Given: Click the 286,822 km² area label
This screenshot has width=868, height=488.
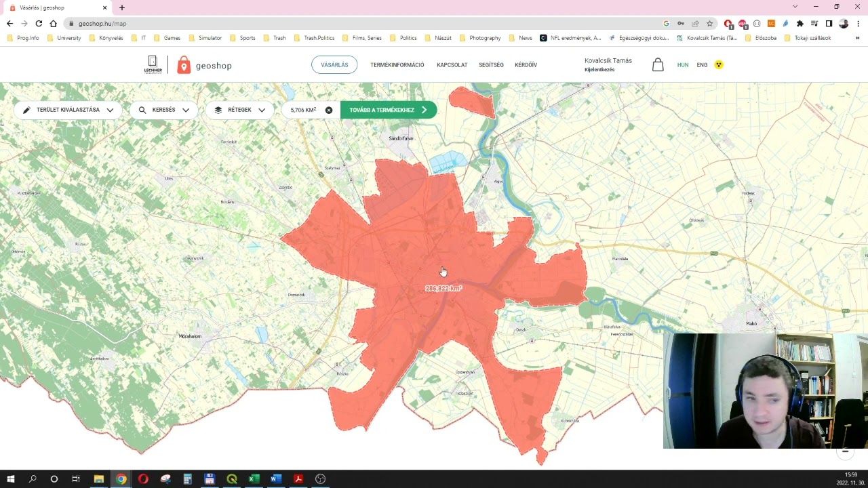Looking at the screenshot, I should [444, 289].
